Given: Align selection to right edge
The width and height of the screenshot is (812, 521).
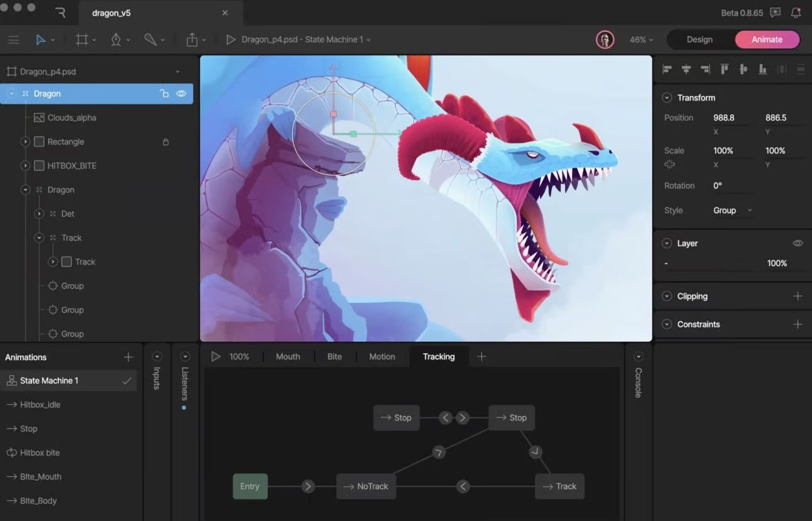Looking at the screenshot, I should click(705, 69).
